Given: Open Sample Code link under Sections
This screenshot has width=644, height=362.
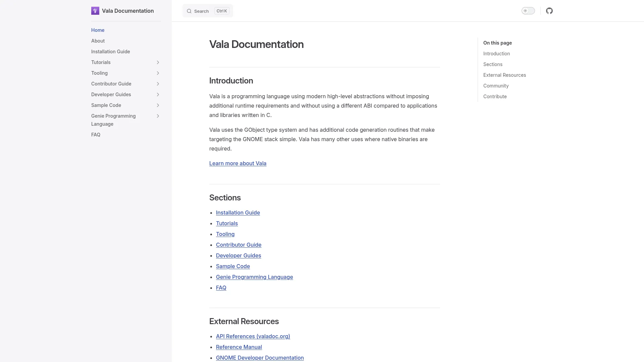Looking at the screenshot, I should coord(233,266).
